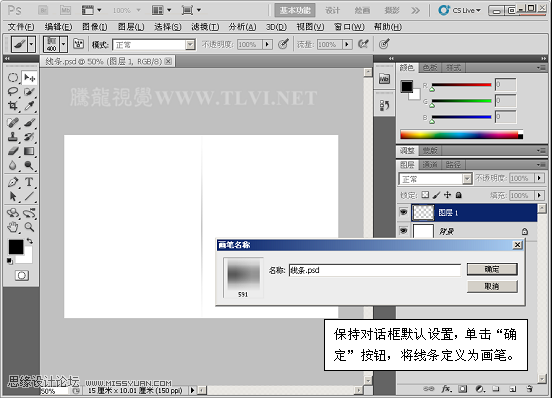Click 确定 in the brush name dialog

coord(492,269)
